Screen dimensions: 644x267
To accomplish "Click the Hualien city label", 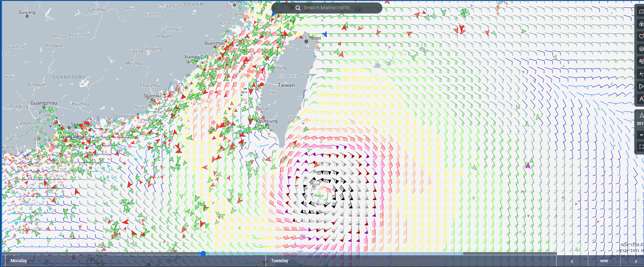I will [x=307, y=75].
